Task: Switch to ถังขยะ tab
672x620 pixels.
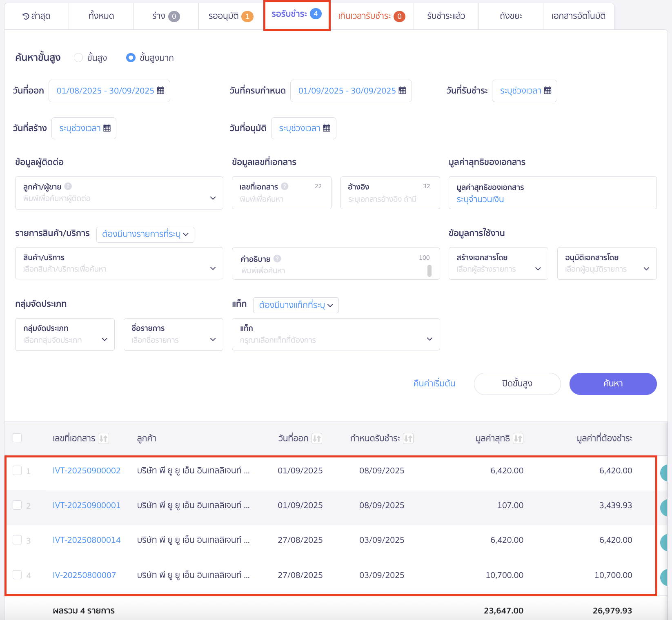Action: (x=511, y=16)
